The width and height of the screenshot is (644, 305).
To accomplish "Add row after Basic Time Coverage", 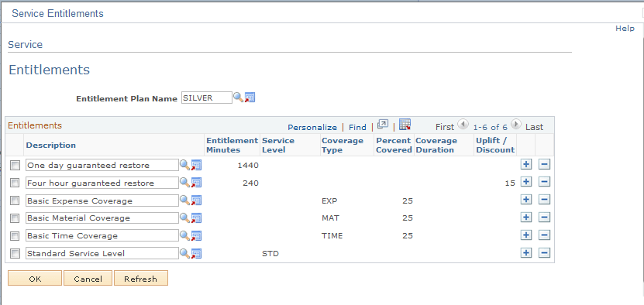I will (525, 235).
